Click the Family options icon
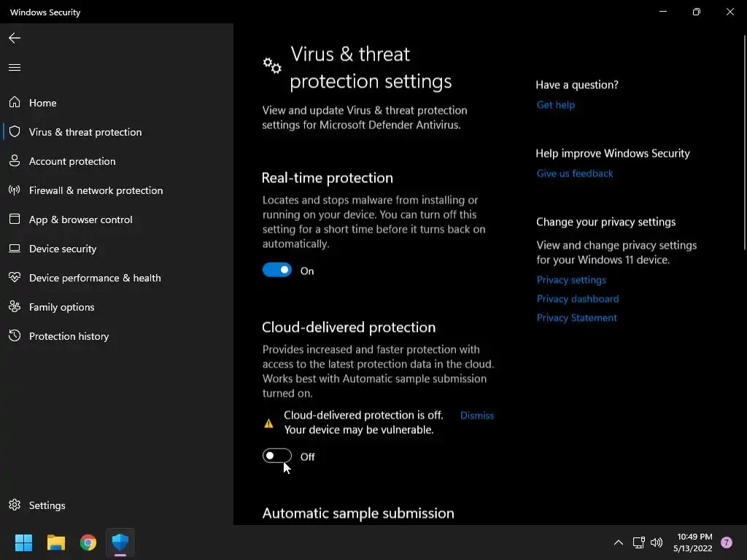 coord(15,307)
